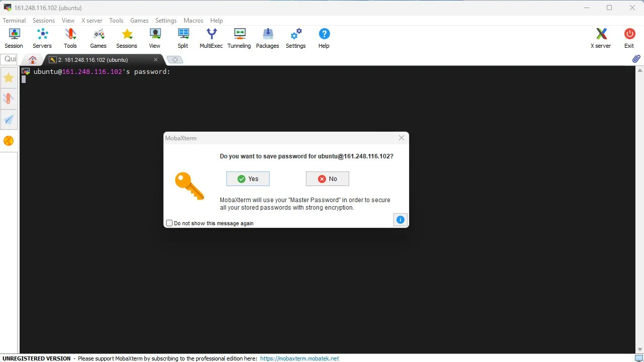This screenshot has width=644, height=362.
Task: Close the 161.248.116.102 session tab
Action: [155, 60]
